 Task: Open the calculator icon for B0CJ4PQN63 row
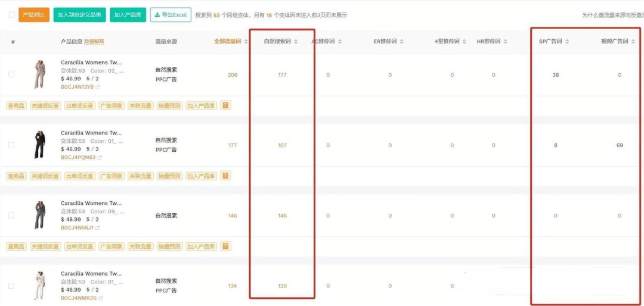pos(225,176)
